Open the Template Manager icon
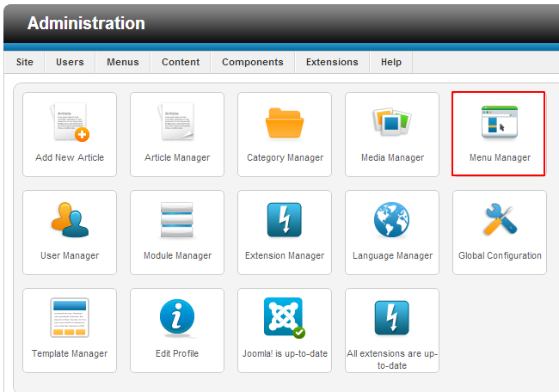The height and width of the screenshot is (392, 559). pyautogui.click(x=70, y=317)
